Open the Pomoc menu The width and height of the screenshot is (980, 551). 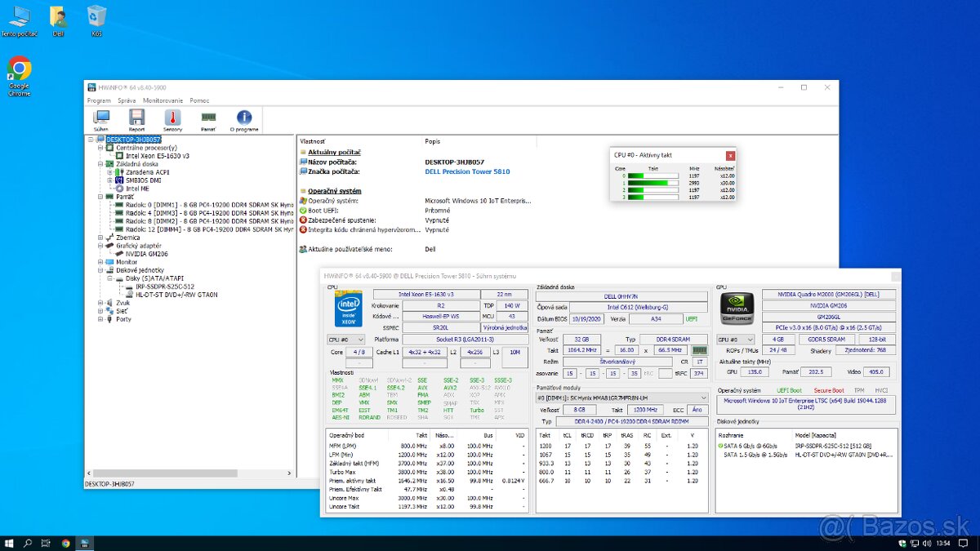(x=199, y=100)
